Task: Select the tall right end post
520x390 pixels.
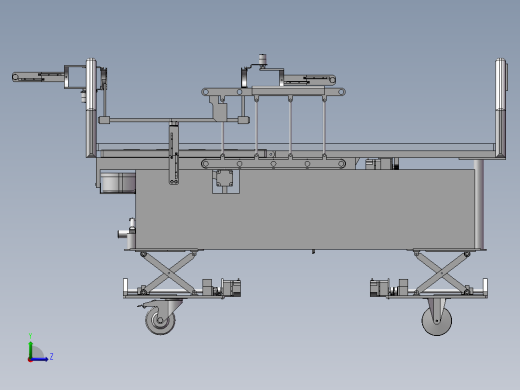Action: 501,108
